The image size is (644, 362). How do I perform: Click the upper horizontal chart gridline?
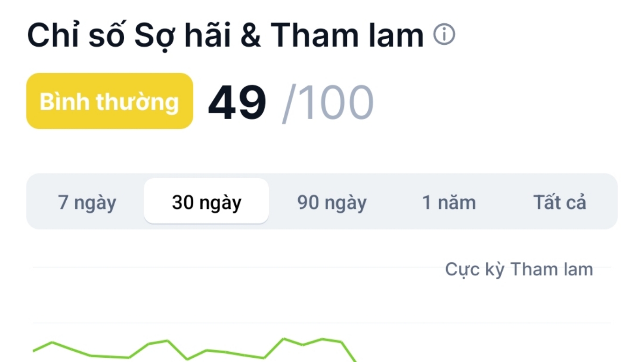pyautogui.click(x=233, y=267)
